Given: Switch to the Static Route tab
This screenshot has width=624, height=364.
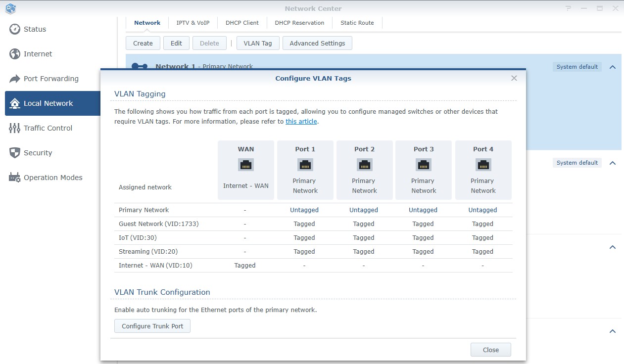Looking at the screenshot, I should coord(357,23).
